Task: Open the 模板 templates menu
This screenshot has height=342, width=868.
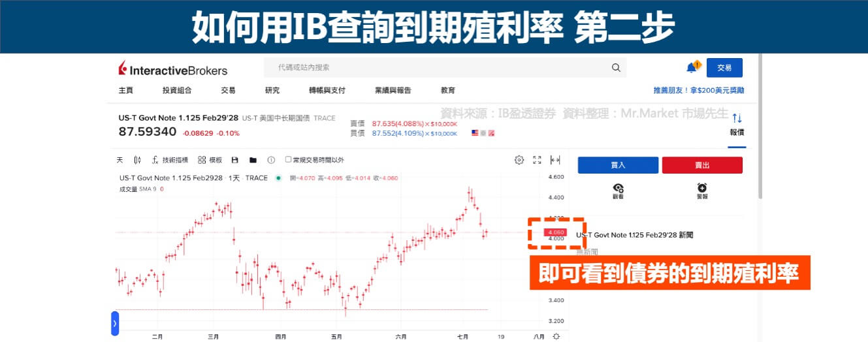Action: click(x=210, y=160)
